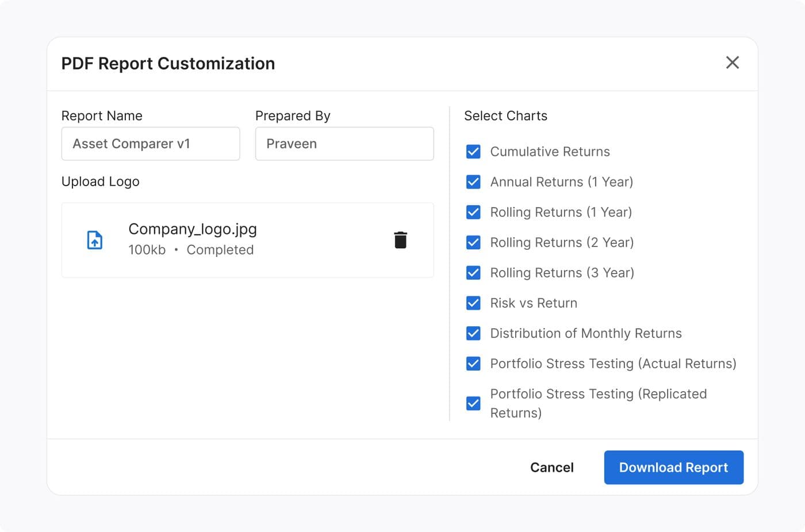Screen dimensions: 805x532
Task: Toggle Annual Returns (1 Year) checkbox
Action: (x=473, y=182)
